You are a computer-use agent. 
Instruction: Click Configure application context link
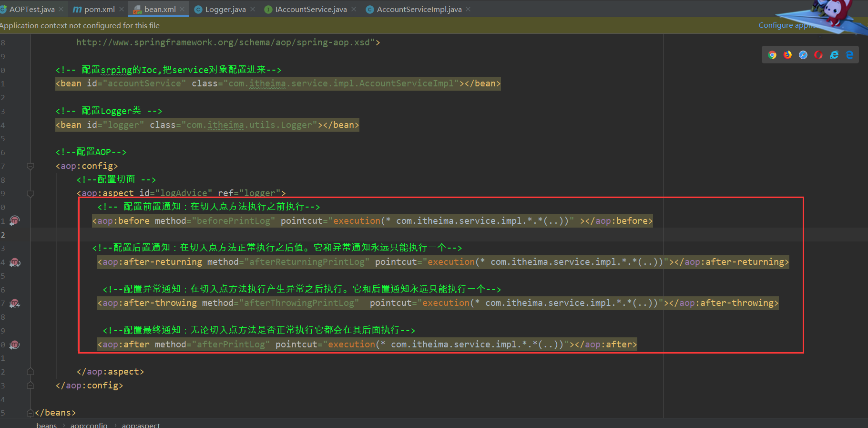786,25
